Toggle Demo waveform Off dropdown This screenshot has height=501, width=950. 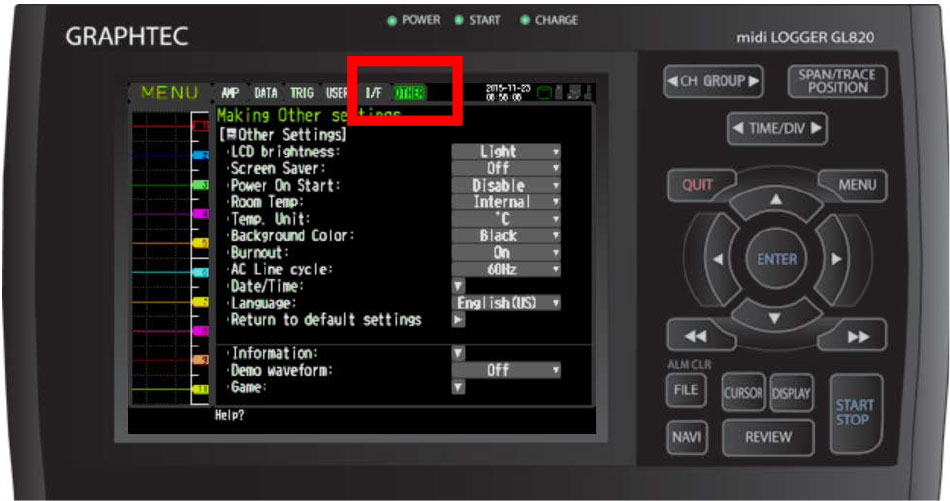point(506,370)
